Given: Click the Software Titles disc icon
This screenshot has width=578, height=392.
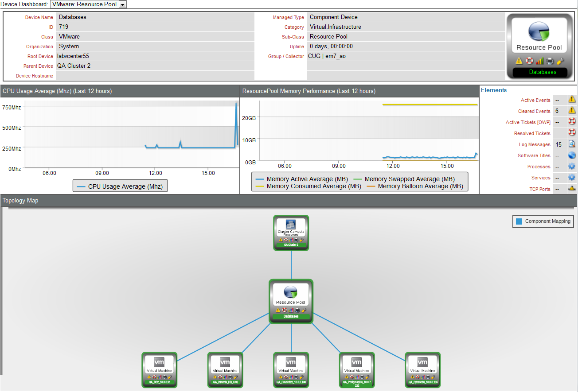Looking at the screenshot, I should [x=572, y=155].
